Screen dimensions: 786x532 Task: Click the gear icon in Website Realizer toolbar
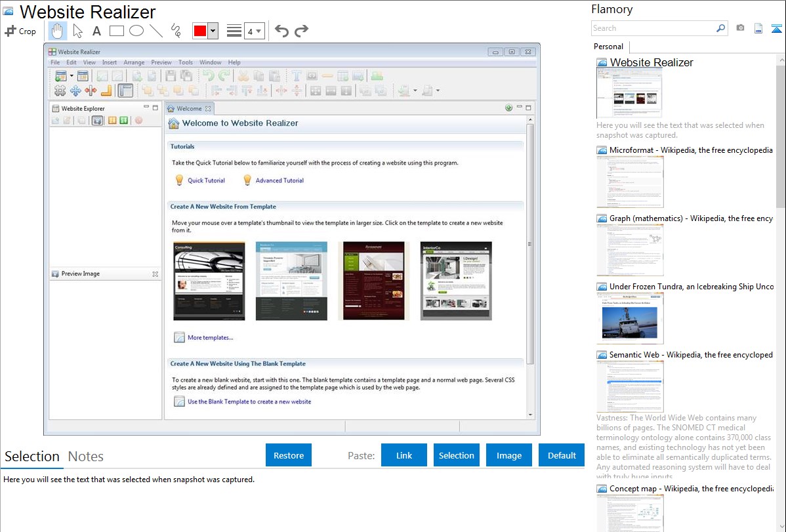60,91
